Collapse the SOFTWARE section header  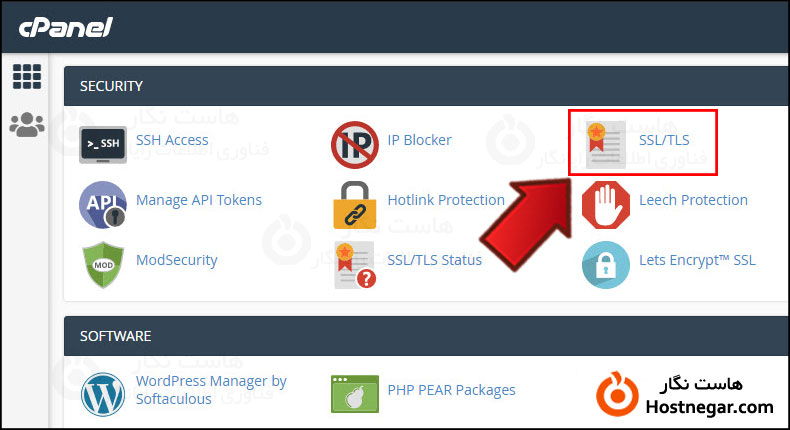pyautogui.click(x=420, y=336)
